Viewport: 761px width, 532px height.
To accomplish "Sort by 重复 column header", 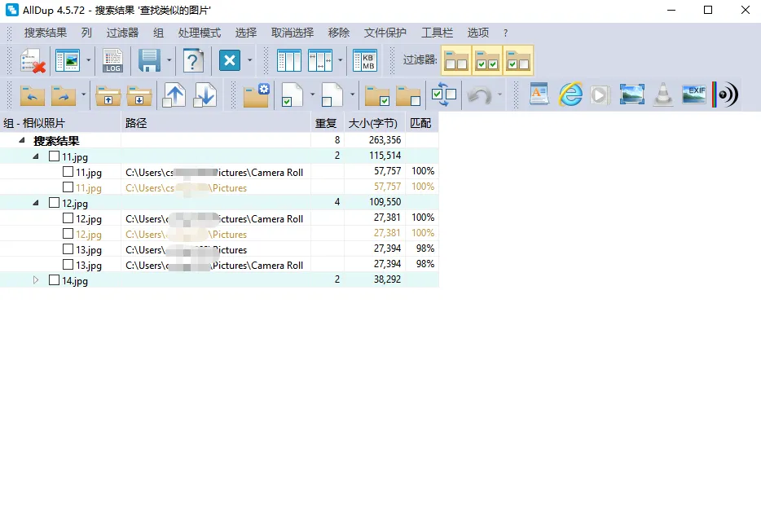I will [x=327, y=123].
